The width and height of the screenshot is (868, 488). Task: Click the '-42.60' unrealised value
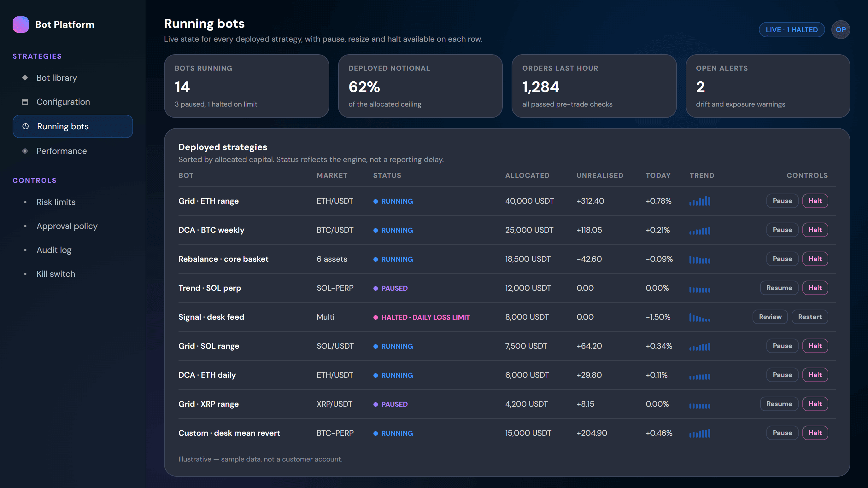pyautogui.click(x=589, y=259)
